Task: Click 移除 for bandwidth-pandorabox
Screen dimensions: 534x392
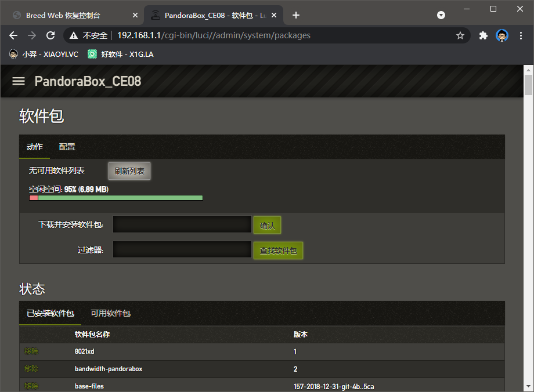Action: tap(31, 369)
